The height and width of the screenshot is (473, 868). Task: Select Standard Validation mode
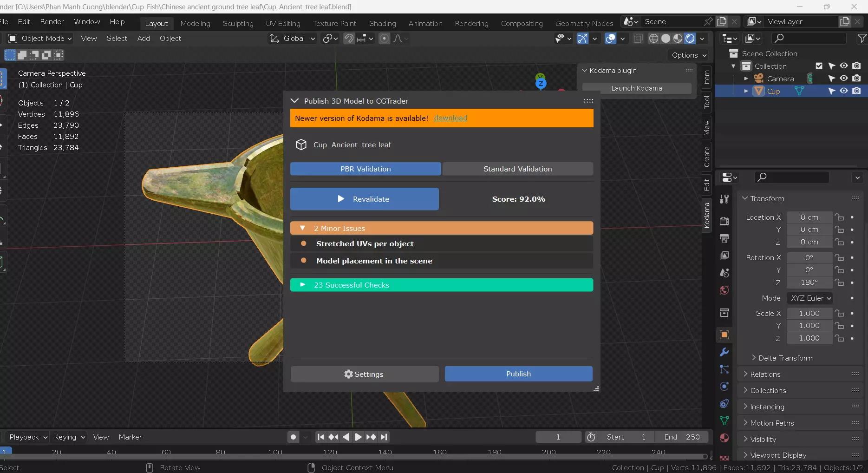517,169
